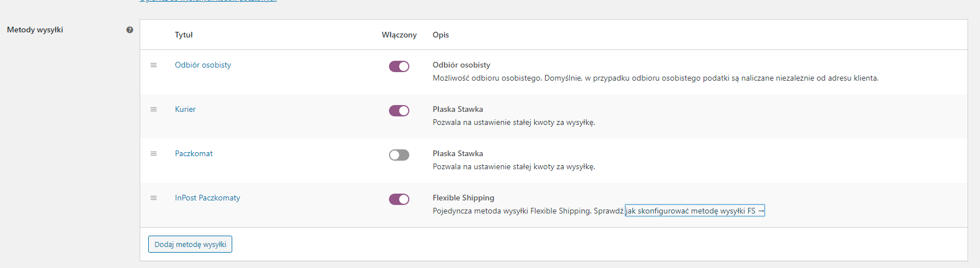Viewport: 980px width, 268px height.
Task: Click the Metody wysyłki section label
Action: click(x=35, y=30)
